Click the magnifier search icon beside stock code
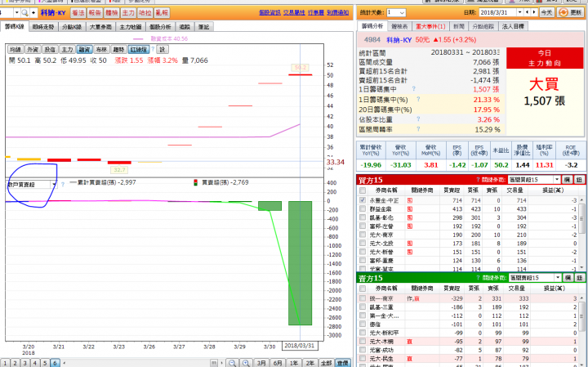 24,13
